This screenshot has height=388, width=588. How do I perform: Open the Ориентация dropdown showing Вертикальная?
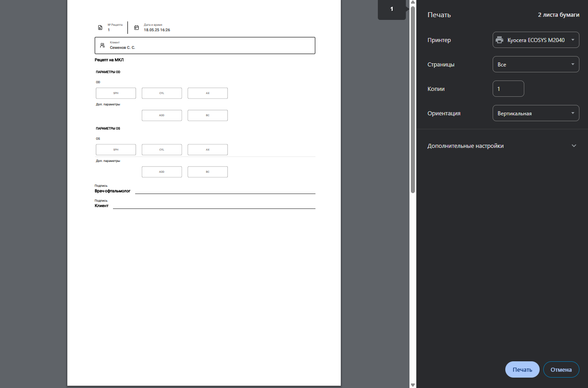(x=536, y=113)
